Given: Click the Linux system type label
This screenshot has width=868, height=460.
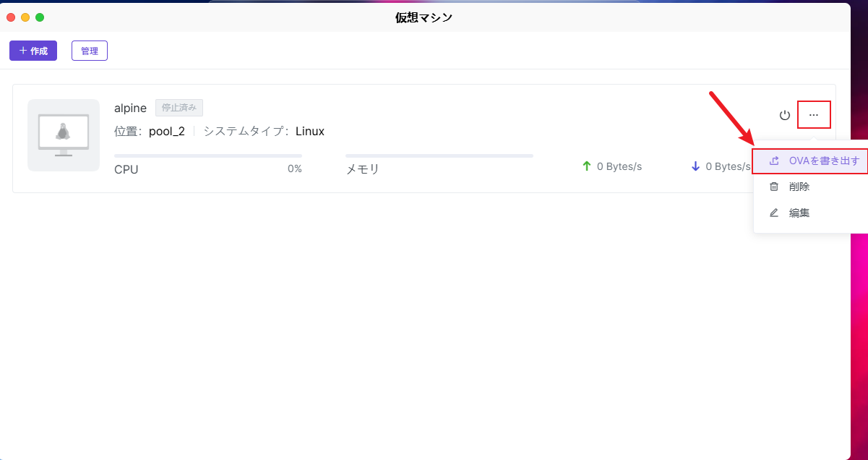Looking at the screenshot, I should (310, 131).
